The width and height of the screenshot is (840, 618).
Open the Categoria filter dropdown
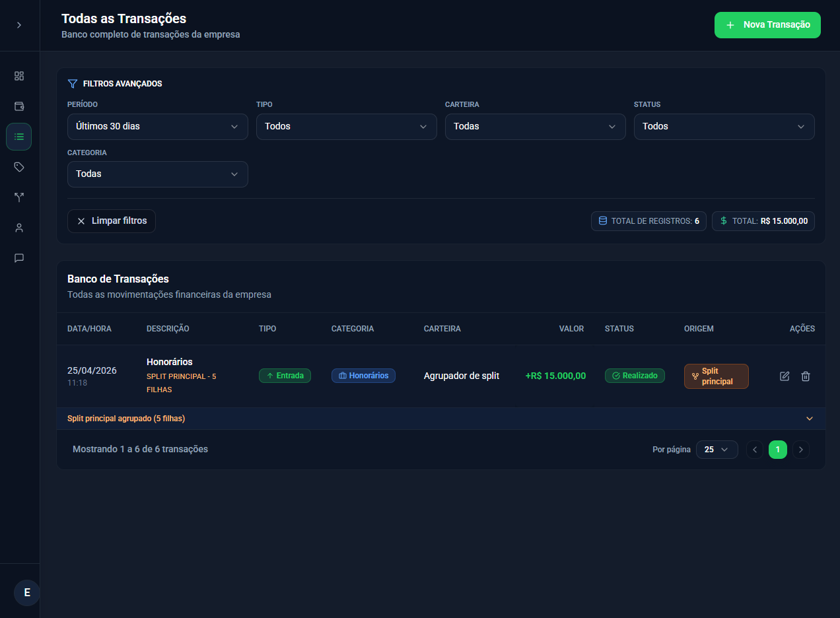pyautogui.click(x=158, y=174)
